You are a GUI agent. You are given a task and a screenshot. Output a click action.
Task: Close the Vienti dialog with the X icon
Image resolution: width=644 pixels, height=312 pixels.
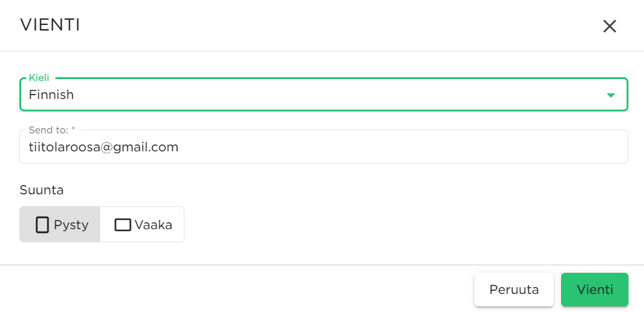click(610, 26)
